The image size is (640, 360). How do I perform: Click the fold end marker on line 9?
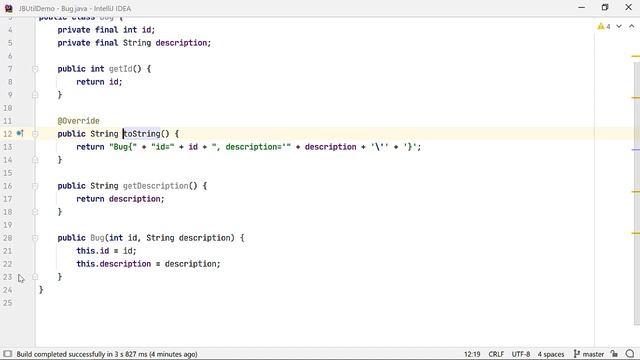(x=35, y=95)
